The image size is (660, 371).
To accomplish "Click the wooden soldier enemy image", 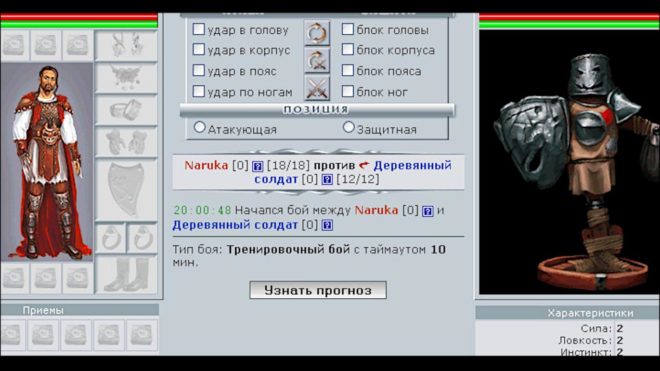I will point(570,162).
